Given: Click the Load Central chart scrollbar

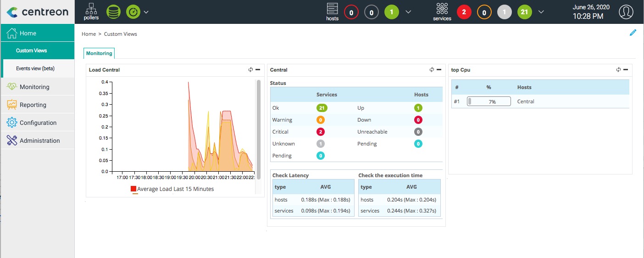Looking at the screenshot, I should point(258,129).
